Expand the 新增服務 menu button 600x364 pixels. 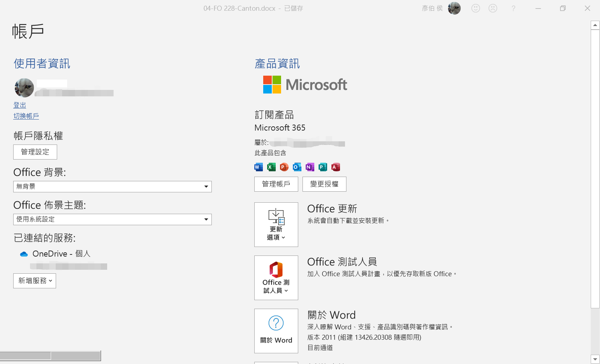click(x=35, y=281)
